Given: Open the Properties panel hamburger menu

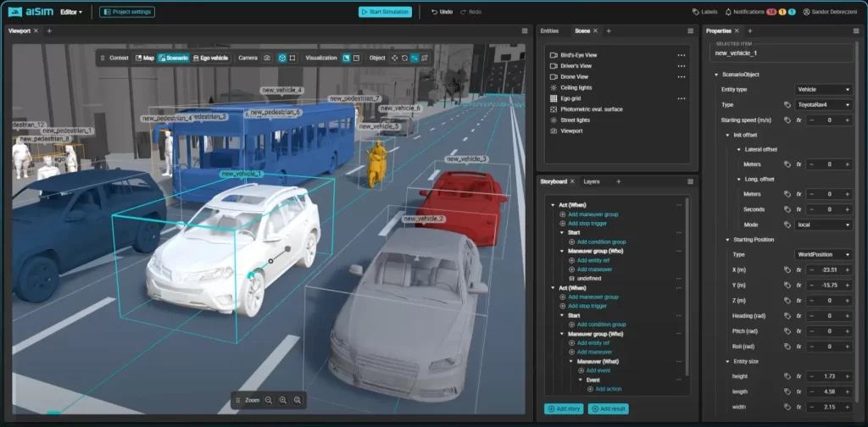Looking at the screenshot, I should 855,31.
